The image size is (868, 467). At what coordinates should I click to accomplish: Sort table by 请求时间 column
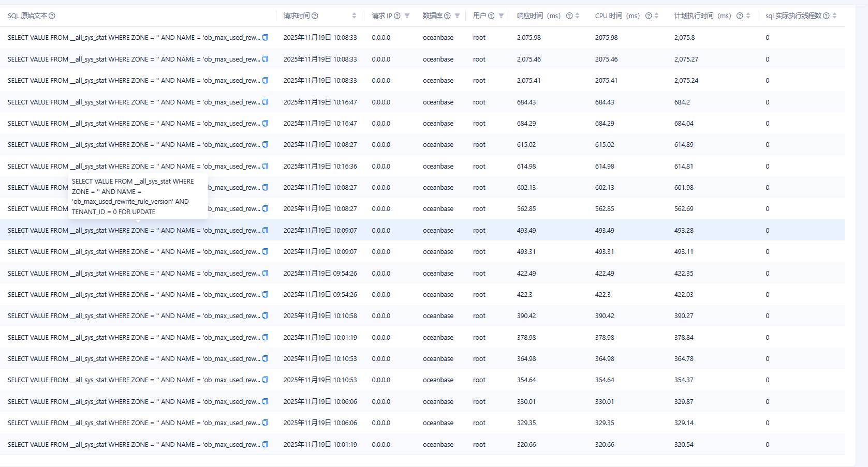click(354, 16)
